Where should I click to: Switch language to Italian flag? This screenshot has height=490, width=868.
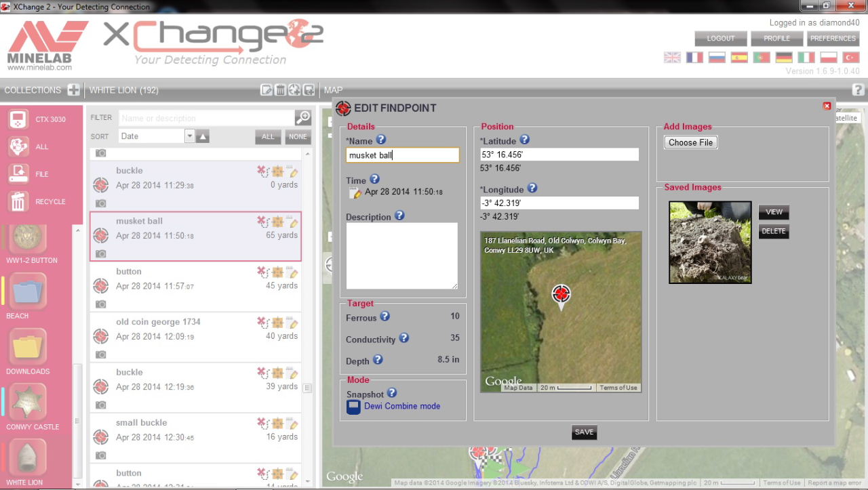[806, 58]
